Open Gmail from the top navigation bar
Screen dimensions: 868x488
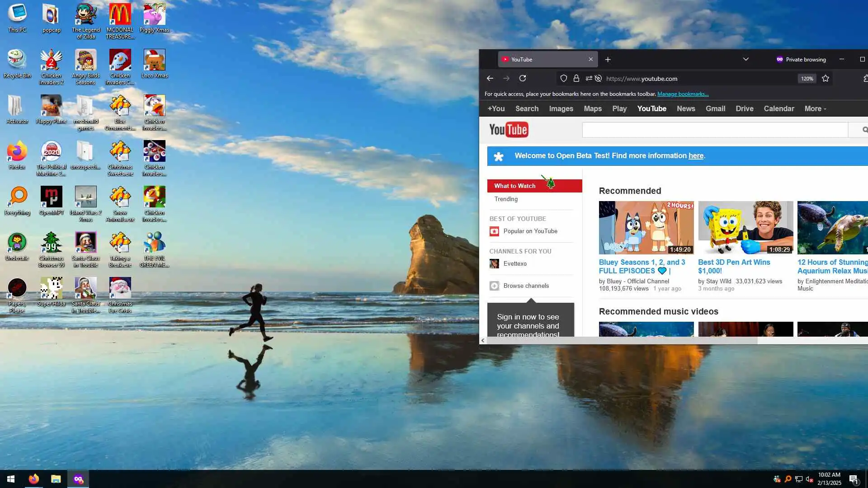[715, 108]
